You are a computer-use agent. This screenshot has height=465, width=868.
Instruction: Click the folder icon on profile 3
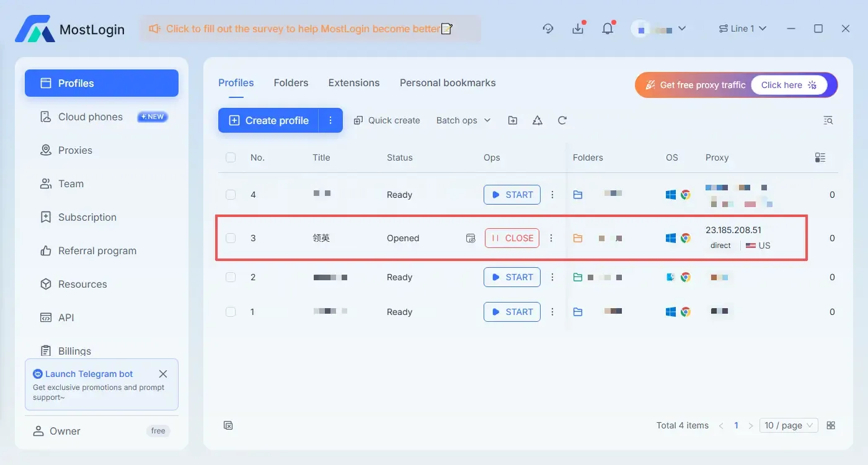coord(578,237)
